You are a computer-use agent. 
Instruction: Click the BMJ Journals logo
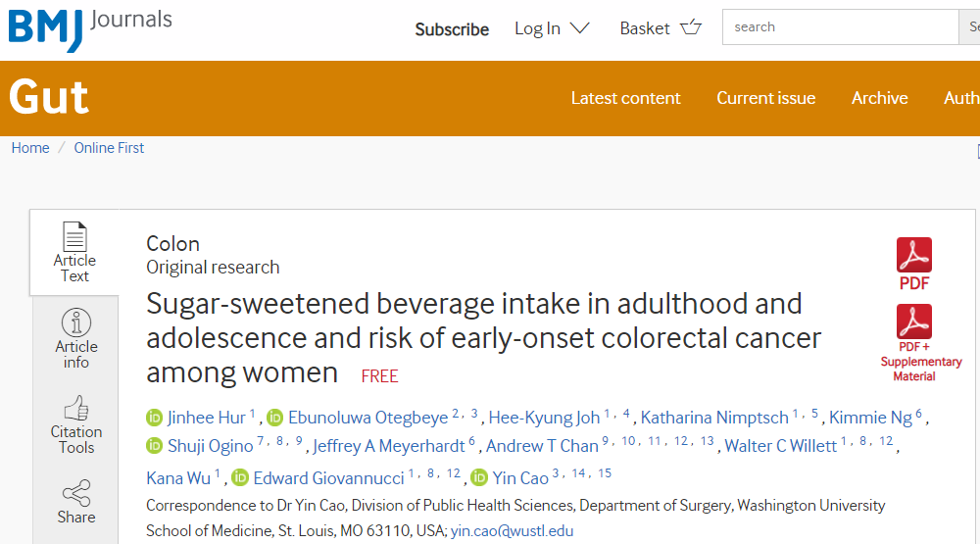[x=90, y=27]
